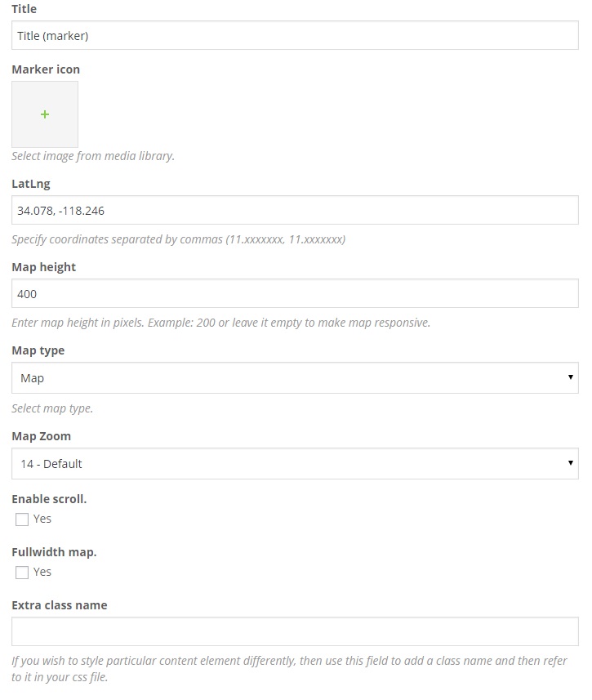This screenshot has height=700, width=592.
Task: Click the "Marker icon" label
Action: 46,69
